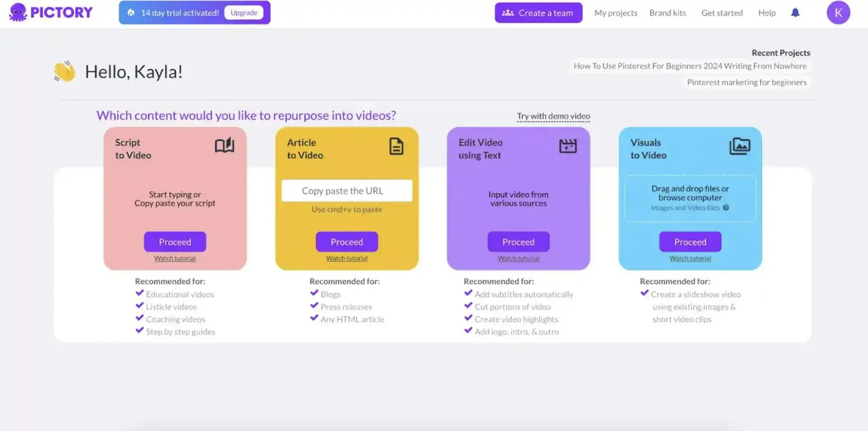Viewport: 868px width, 431px height.
Task: Click the help icon beside Images and Video files
Action: (x=726, y=208)
